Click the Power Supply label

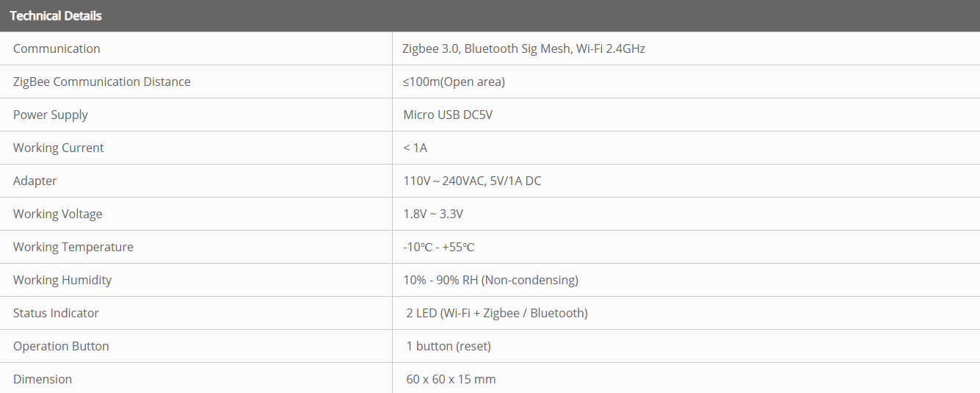(x=50, y=115)
